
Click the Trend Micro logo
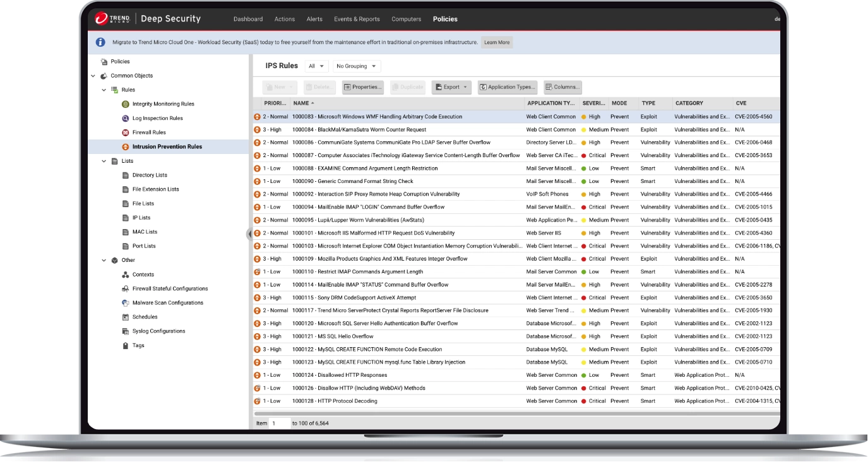click(112, 19)
